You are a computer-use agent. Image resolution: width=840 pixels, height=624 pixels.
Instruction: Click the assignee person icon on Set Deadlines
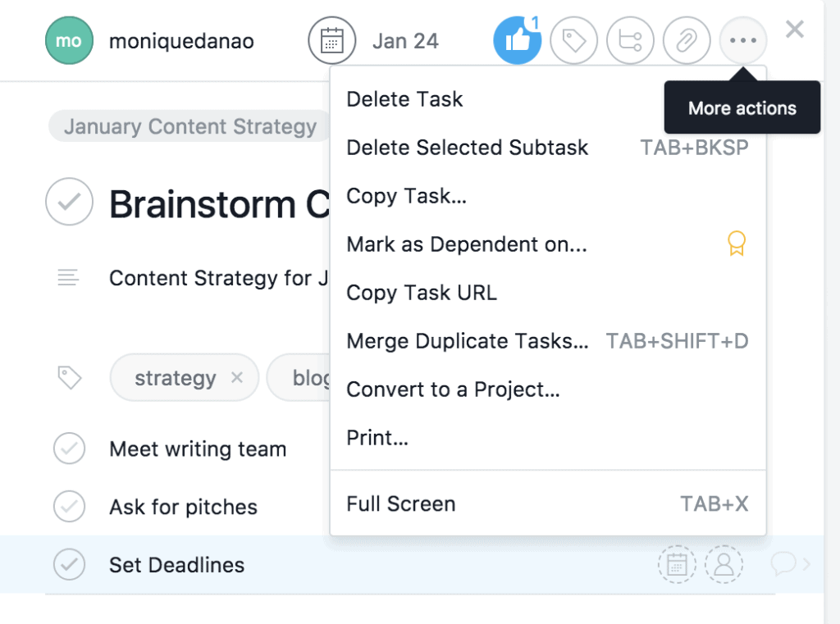tap(724, 564)
